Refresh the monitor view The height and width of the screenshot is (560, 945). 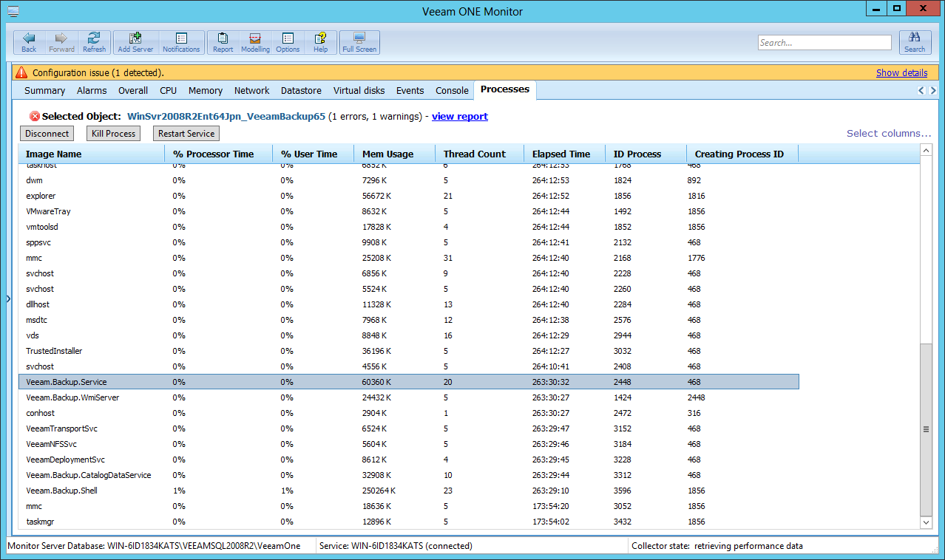pos(94,42)
